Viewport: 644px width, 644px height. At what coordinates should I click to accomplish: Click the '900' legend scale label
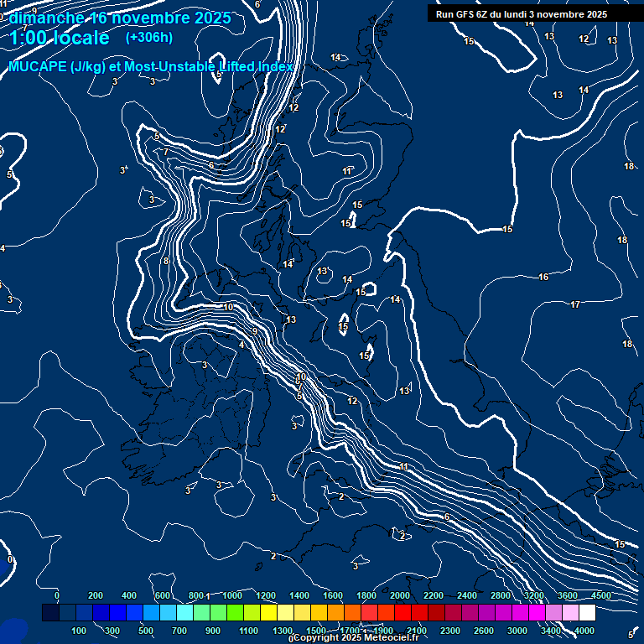tap(213, 631)
